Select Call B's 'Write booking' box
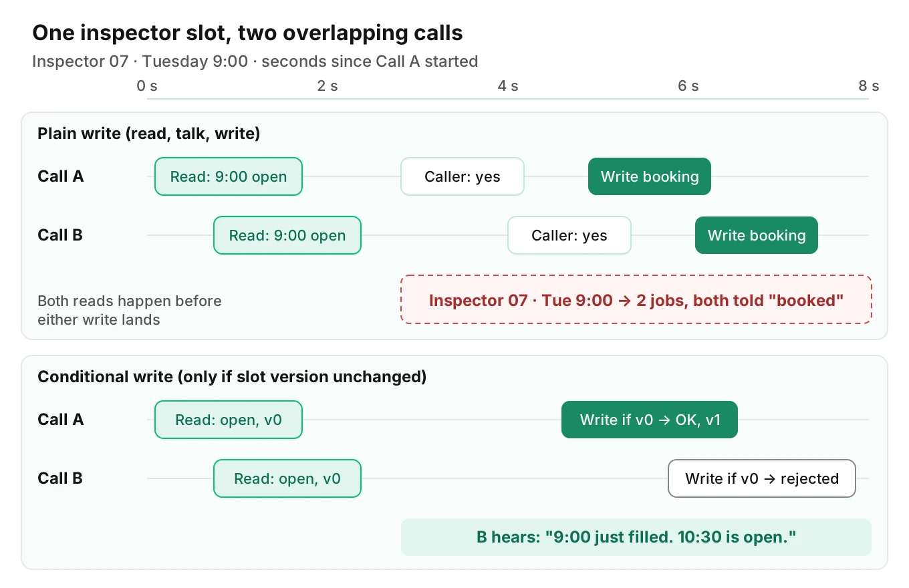 click(757, 235)
